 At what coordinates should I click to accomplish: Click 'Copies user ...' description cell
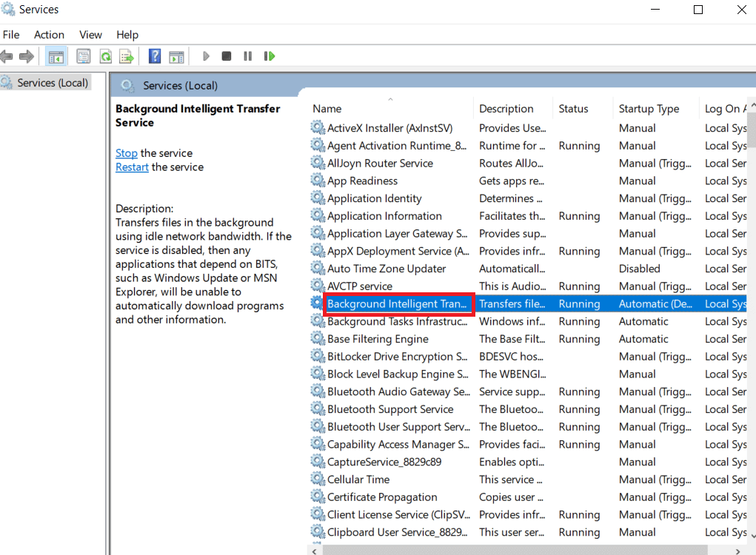(x=511, y=497)
